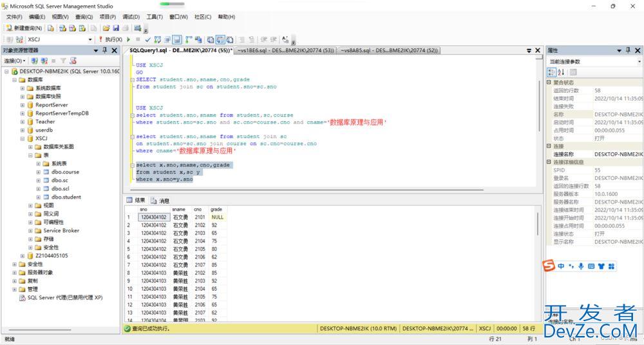Open the active files list dropdown arrow
Screen dimensions: 644x345
tap(529, 50)
